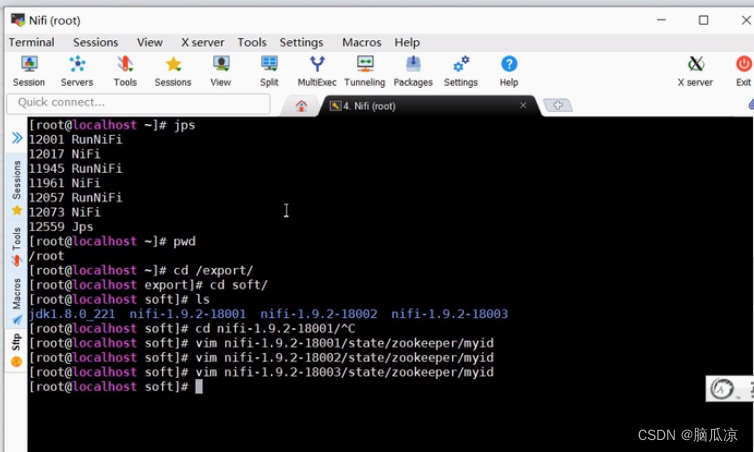Minimize the Nifi (root) window
Image resolution: width=754 pixels, height=452 pixels.
662,20
